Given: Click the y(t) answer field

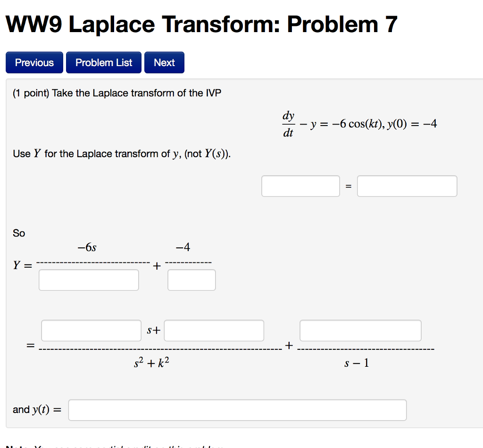Looking at the screenshot, I should click(x=237, y=410).
